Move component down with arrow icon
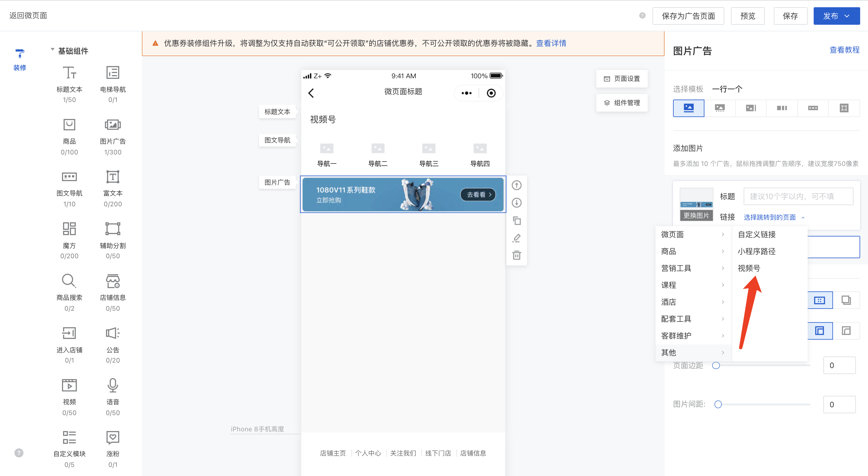The width and height of the screenshot is (868, 476). (517, 203)
